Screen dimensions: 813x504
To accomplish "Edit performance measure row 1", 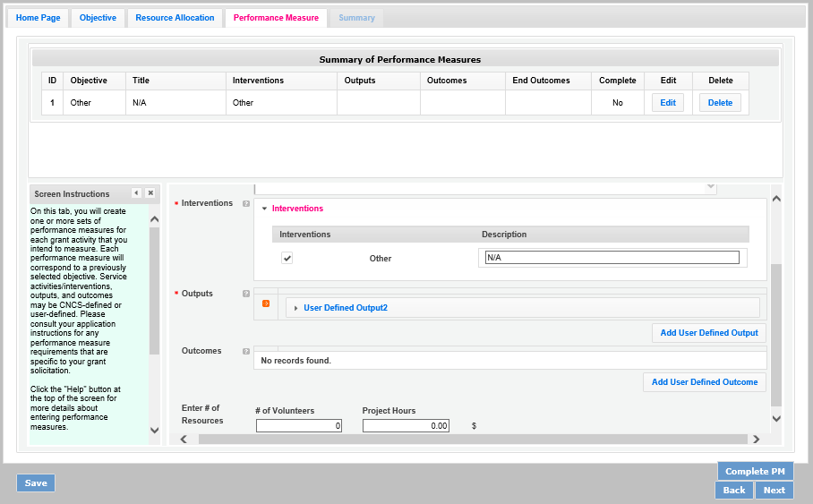I will point(667,103).
